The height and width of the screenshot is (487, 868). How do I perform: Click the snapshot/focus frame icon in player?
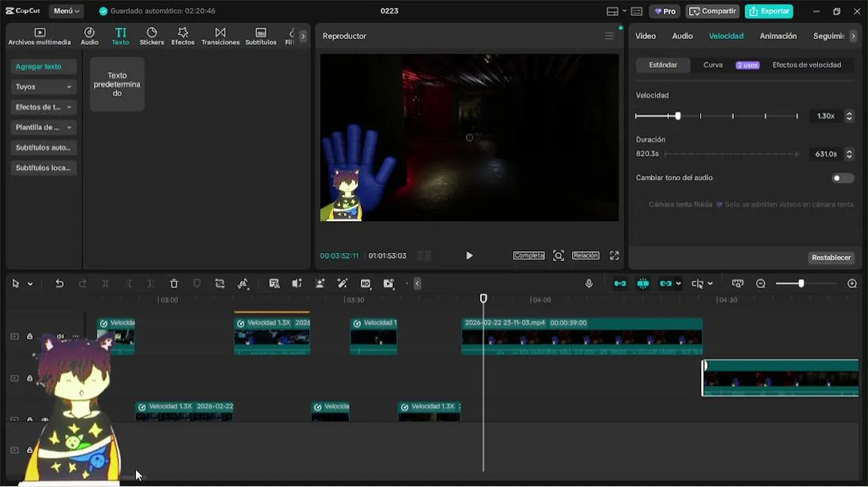558,256
